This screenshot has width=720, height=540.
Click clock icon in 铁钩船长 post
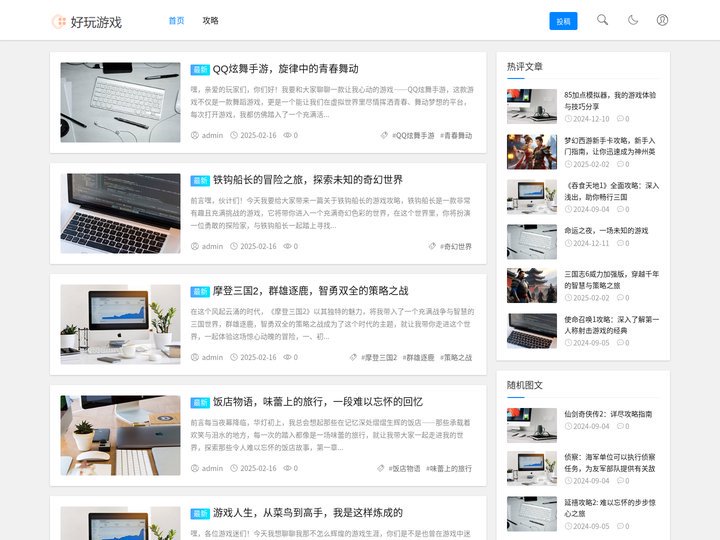point(234,246)
